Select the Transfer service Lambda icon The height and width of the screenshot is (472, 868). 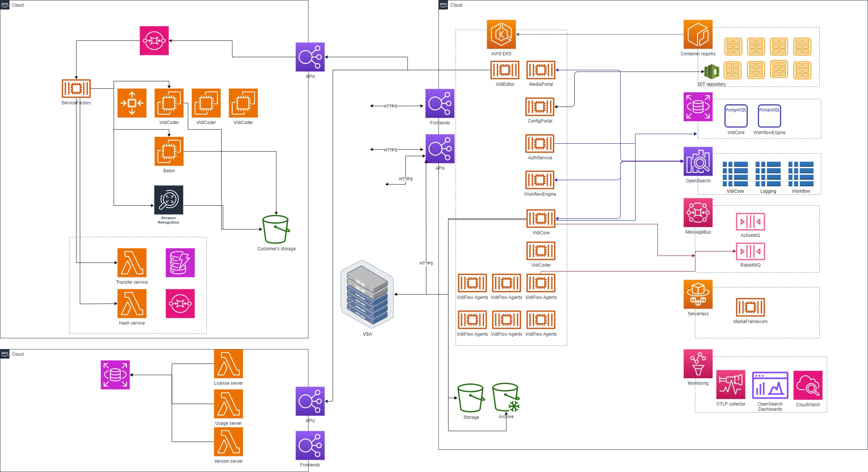tap(132, 263)
